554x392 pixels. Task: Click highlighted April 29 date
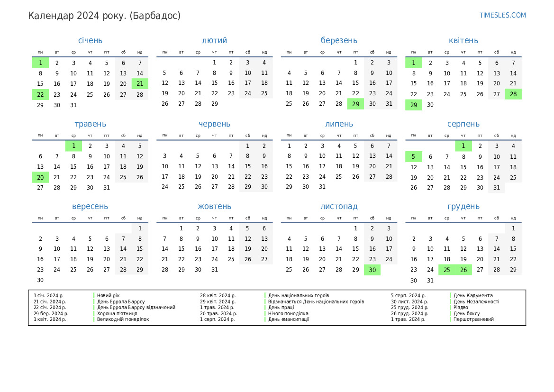click(x=414, y=105)
